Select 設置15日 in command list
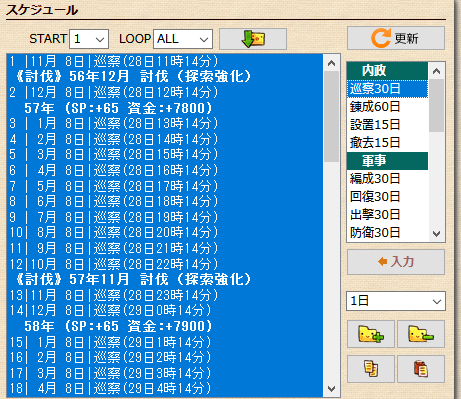Viewport: 461px width, 399px height. (x=387, y=125)
